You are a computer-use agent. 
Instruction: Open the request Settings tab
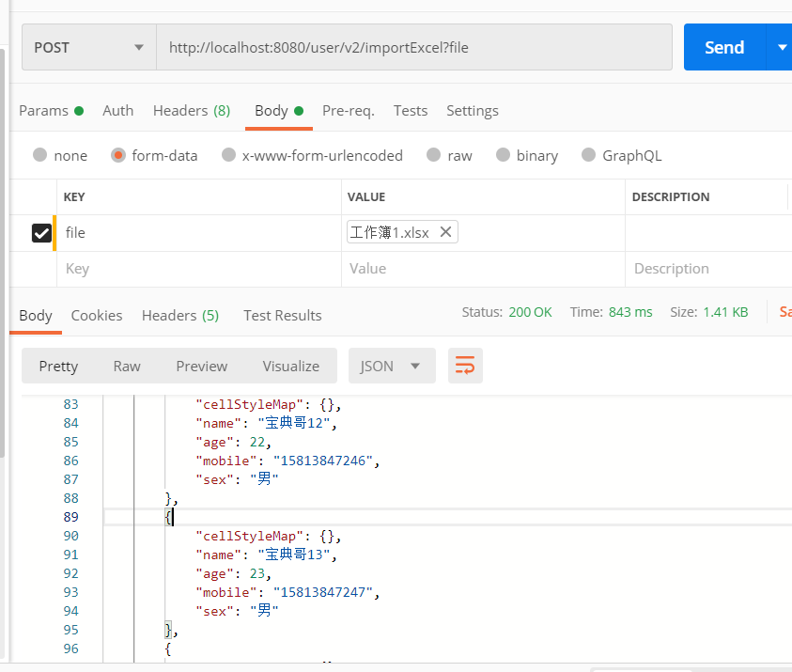pyautogui.click(x=473, y=111)
